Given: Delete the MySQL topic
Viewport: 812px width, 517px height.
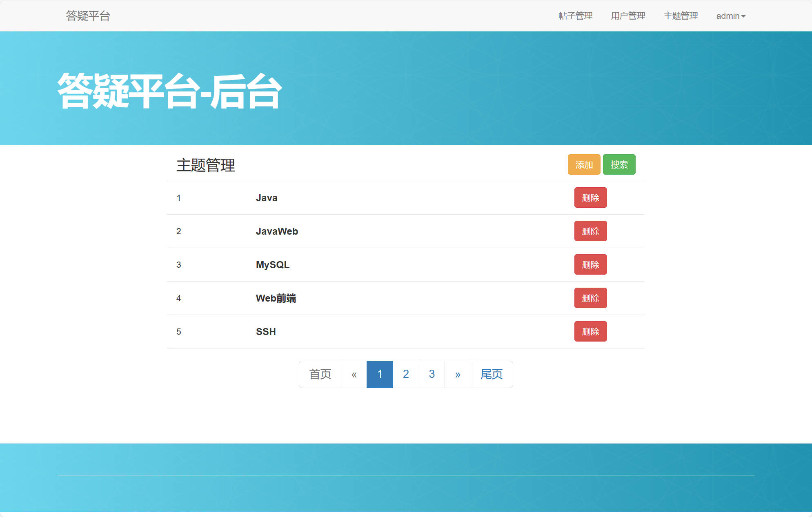Looking at the screenshot, I should pyautogui.click(x=590, y=264).
